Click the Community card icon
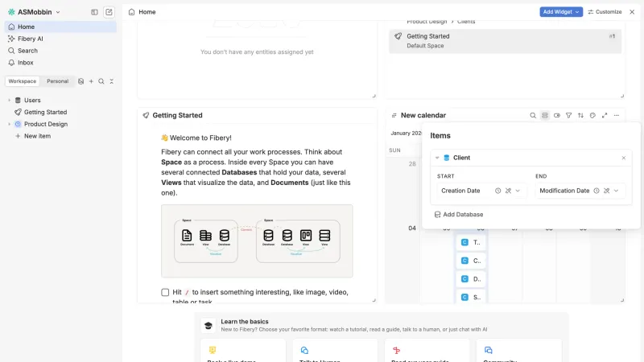The image size is (644, 362). (x=489, y=350)
